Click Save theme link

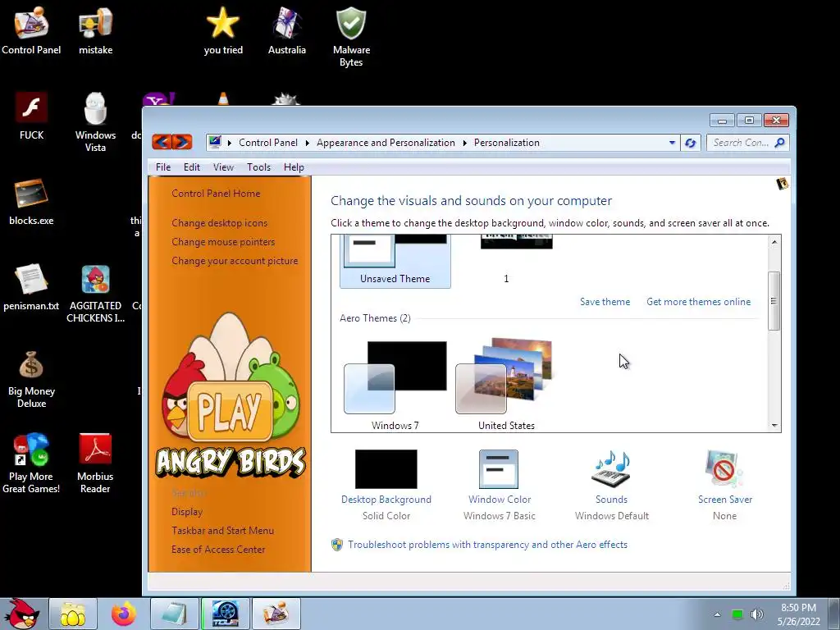[x=605, y=302]
